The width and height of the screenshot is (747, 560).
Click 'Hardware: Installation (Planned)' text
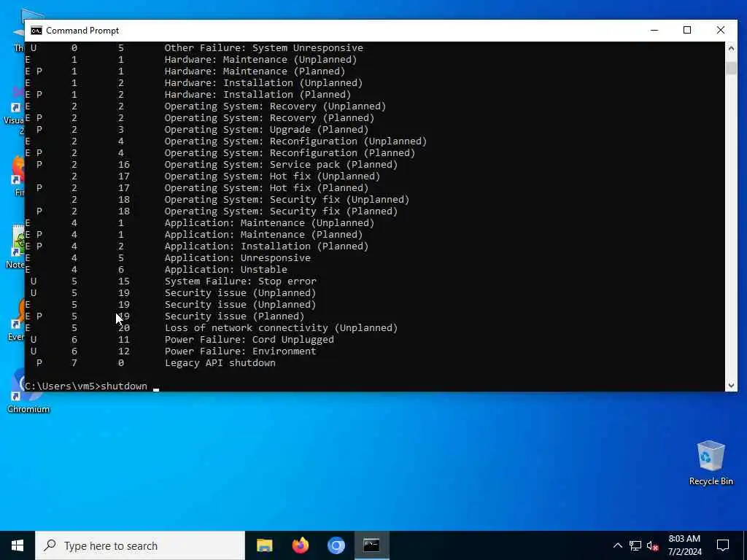tap(258, 94)
